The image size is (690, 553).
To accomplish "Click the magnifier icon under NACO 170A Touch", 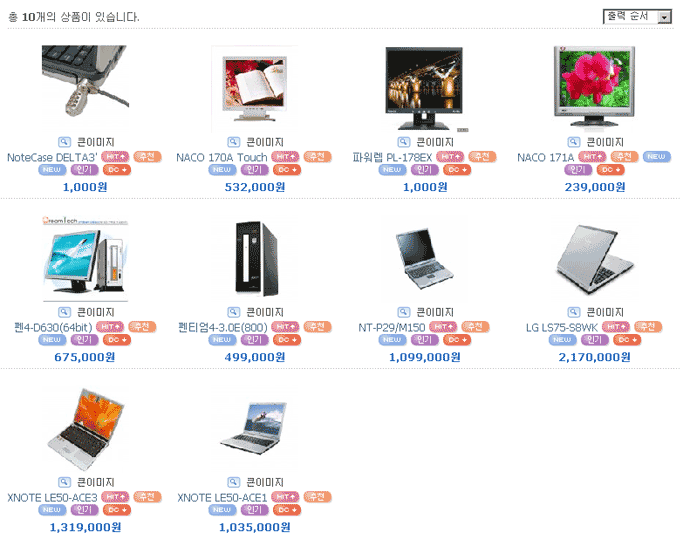I will pyautogui.click(x=234, y=142).
